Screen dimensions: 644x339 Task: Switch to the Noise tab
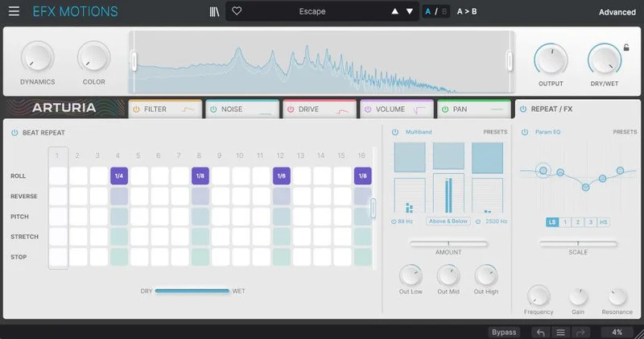click(242, 109)
